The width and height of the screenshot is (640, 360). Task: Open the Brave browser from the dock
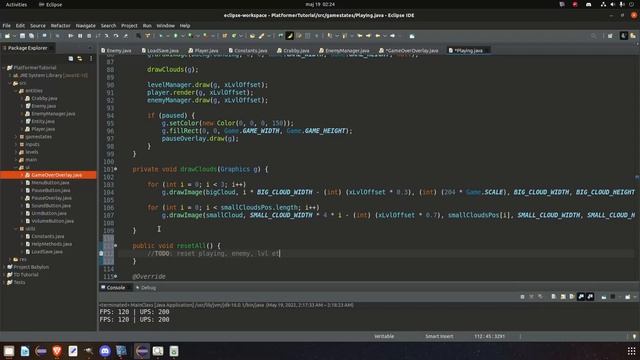(x=57, y=351)
